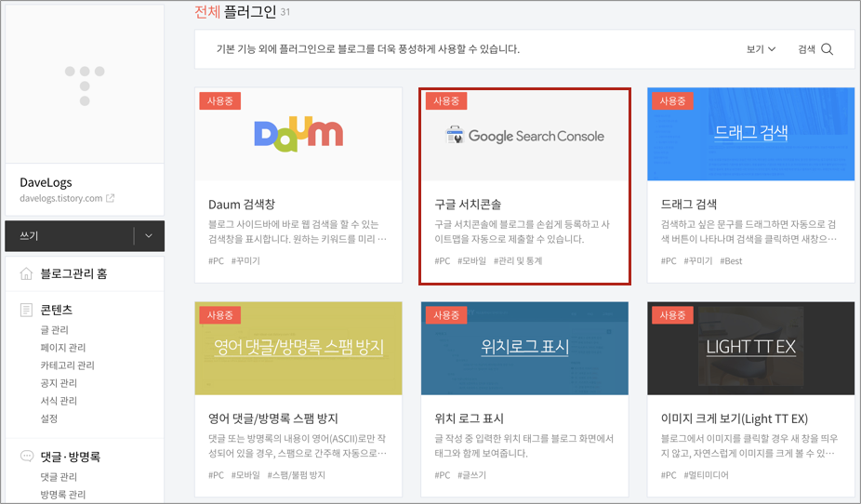Select 댓글·방명록 section heading
The image size is (861, 504).
[71, 457]
